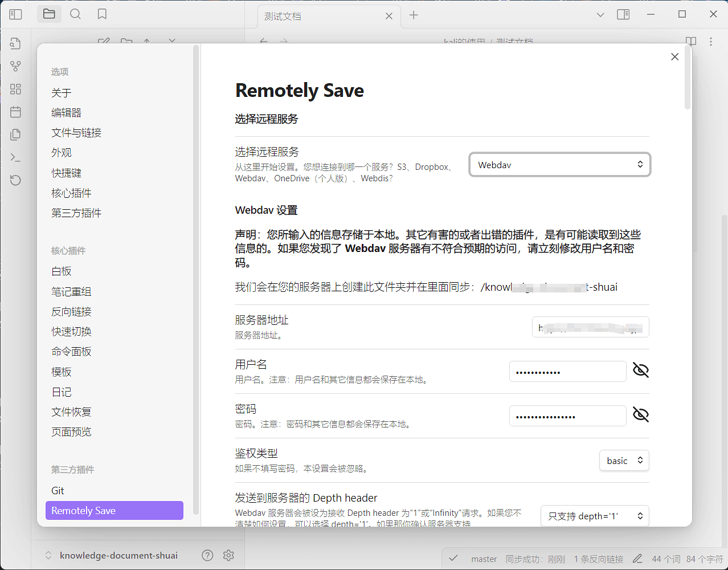Click inside the 服务器地址 input field

(x=590, y=327)
